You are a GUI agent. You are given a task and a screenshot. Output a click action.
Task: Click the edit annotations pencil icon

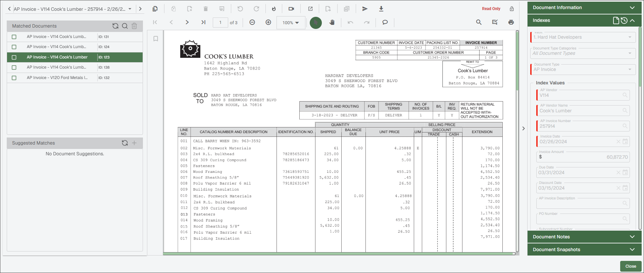click(495, 22)
